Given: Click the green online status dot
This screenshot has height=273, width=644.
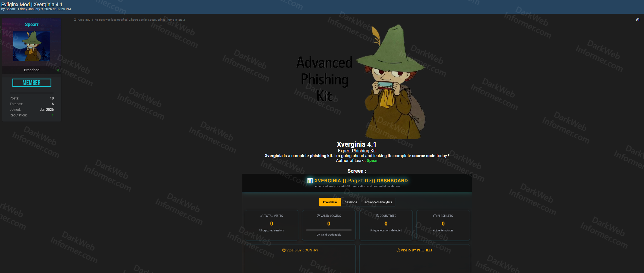Looking at the screenshot, I should [58, 70].
